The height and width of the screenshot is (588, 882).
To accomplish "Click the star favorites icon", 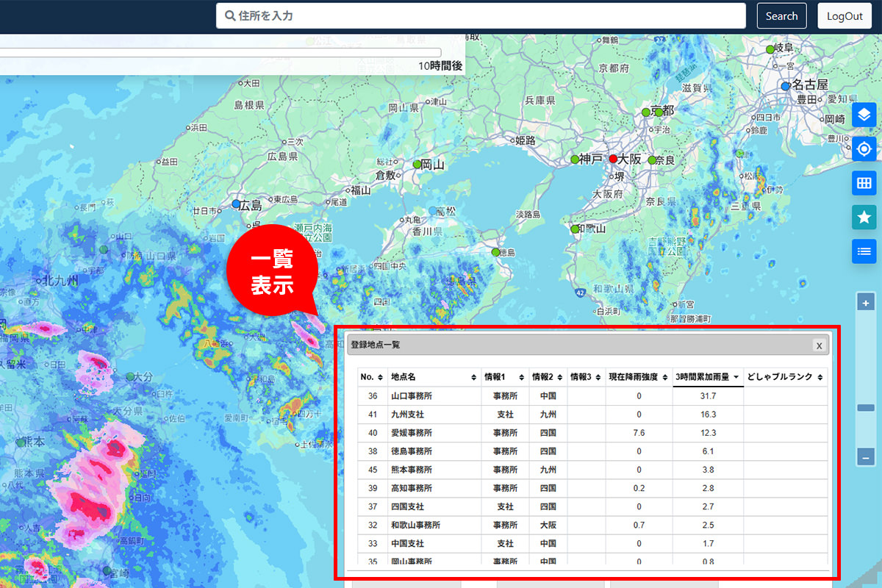I will (864, 217).
